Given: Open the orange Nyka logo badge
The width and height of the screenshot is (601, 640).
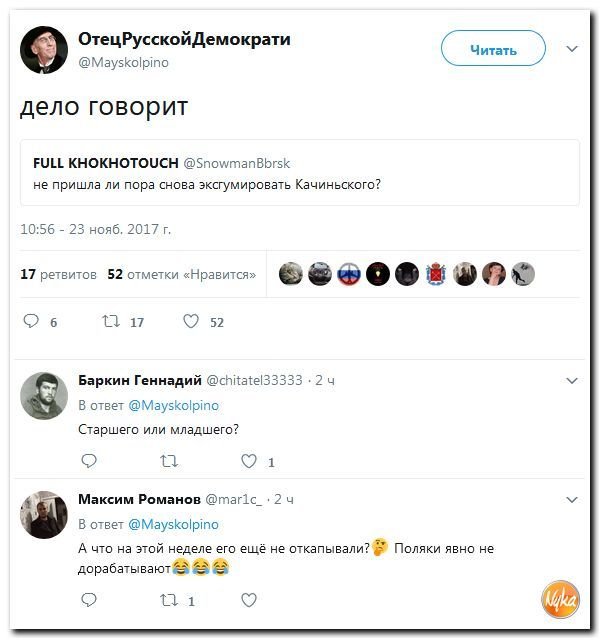Looking at the screenshot, I should [x=561, y=600].
